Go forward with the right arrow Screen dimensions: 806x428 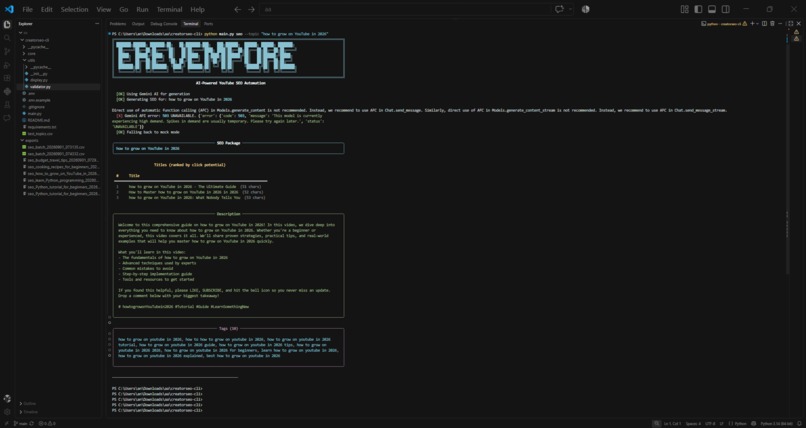point(251,9)
